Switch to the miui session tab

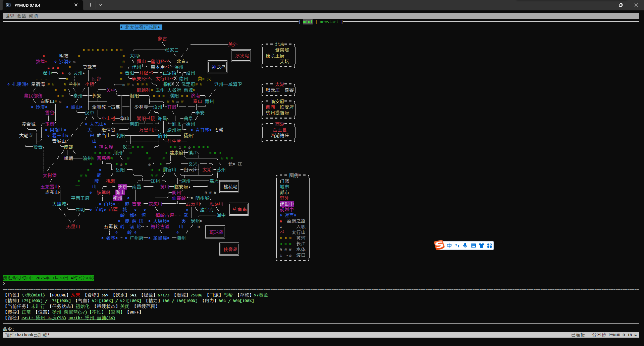[308, 22]
